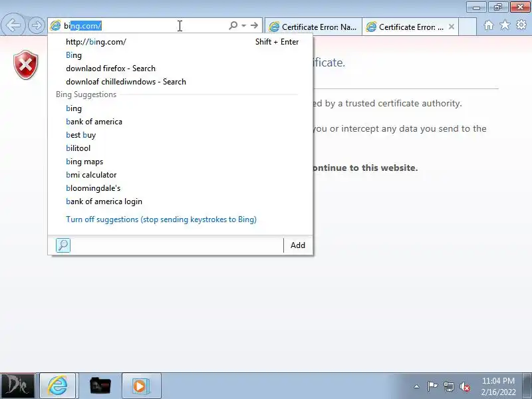Choose the 'Bing' history entry

click(x=180, y=55)
